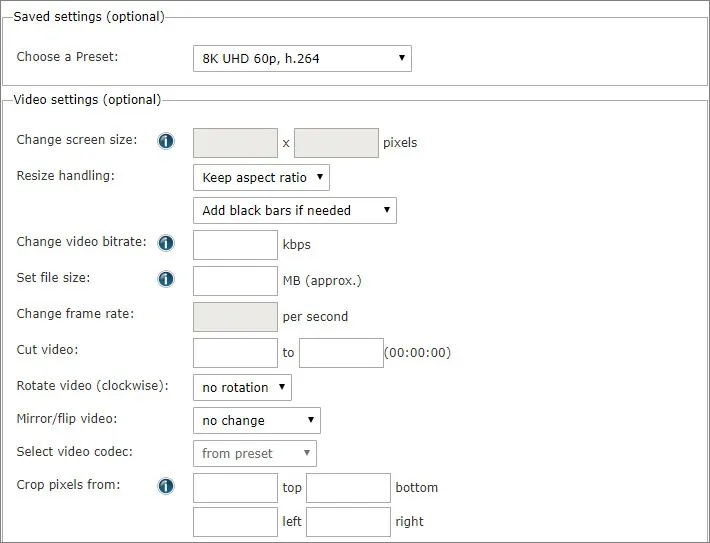Viewport: 710px width, 543px height.
Task: Click the Resize handling label
Action: pos(66,175)
